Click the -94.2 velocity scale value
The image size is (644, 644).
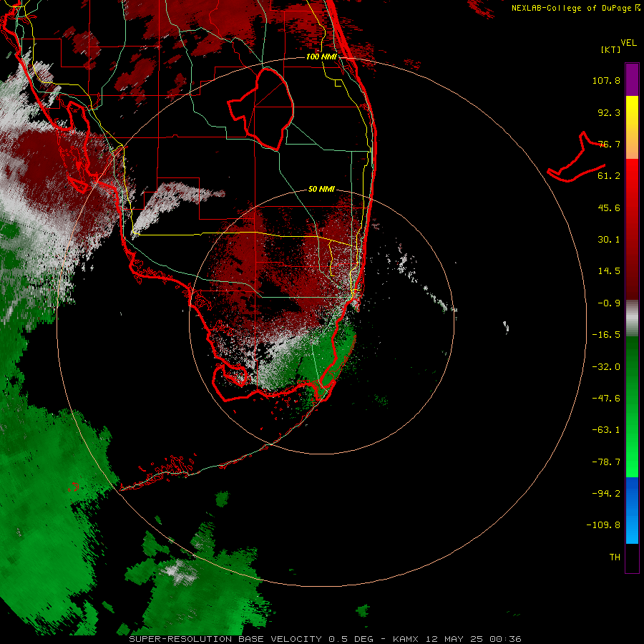(x=606, y=494)
